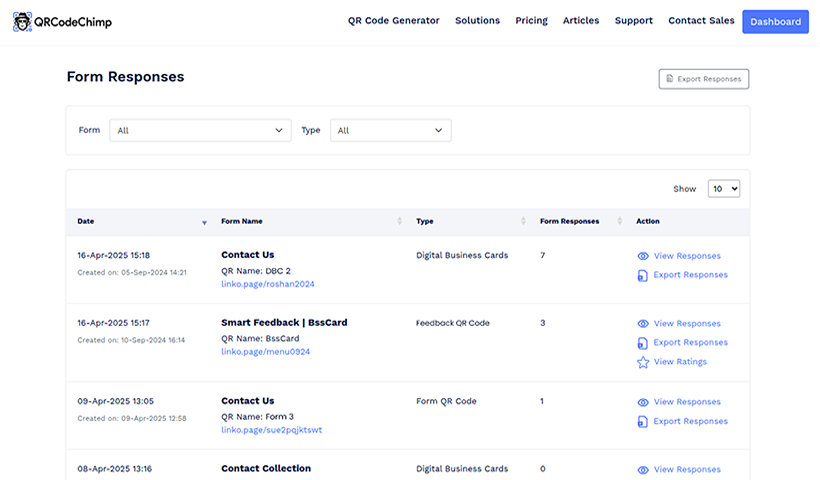The height and width of the screenshot is (480, 820).
Task: Click document icon inside top Export Responses button
Action: click(669, 78)
